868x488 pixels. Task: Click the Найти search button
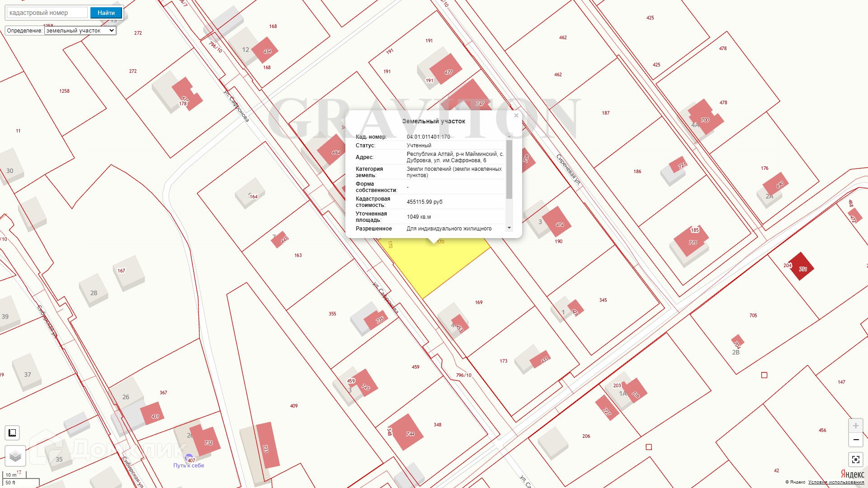pyautogui.click(x=106, y=13)
